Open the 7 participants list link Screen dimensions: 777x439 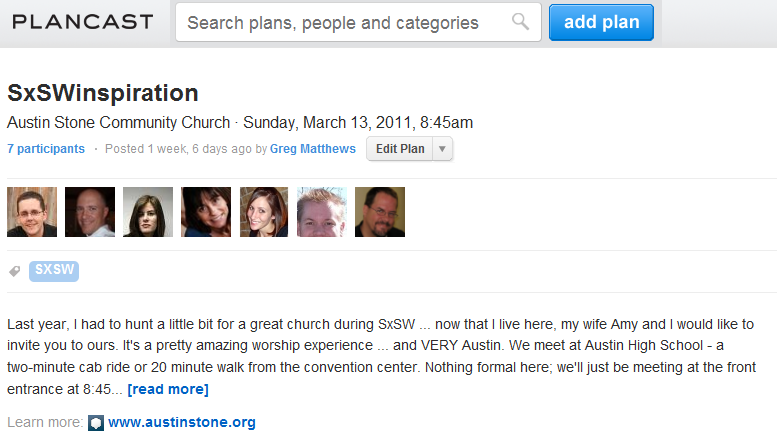(x=46, y=149)
